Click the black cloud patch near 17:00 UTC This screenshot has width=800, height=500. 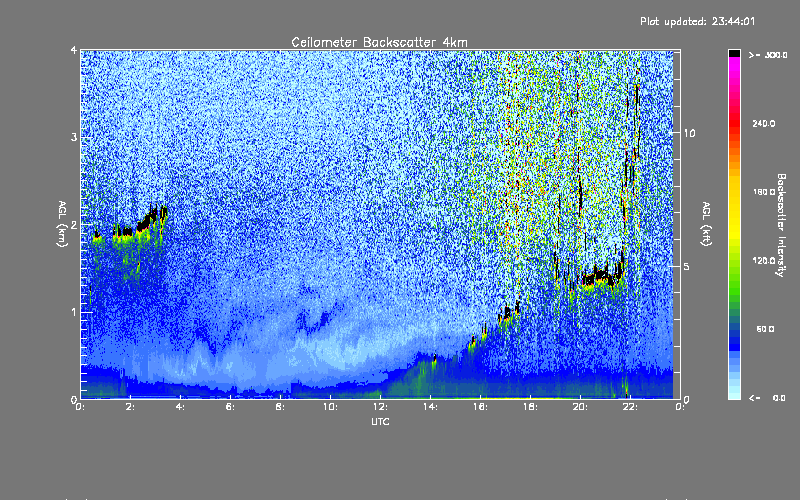point(507,312)
